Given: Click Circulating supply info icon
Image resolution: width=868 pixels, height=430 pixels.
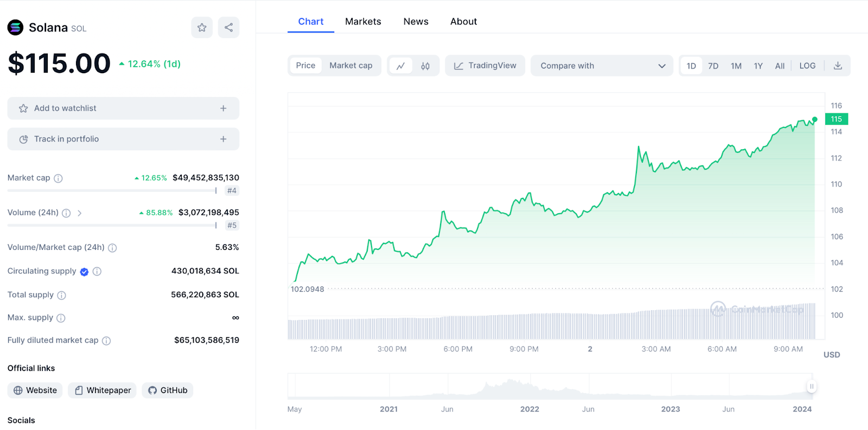Looking at the screenshot, I should 97,272.
